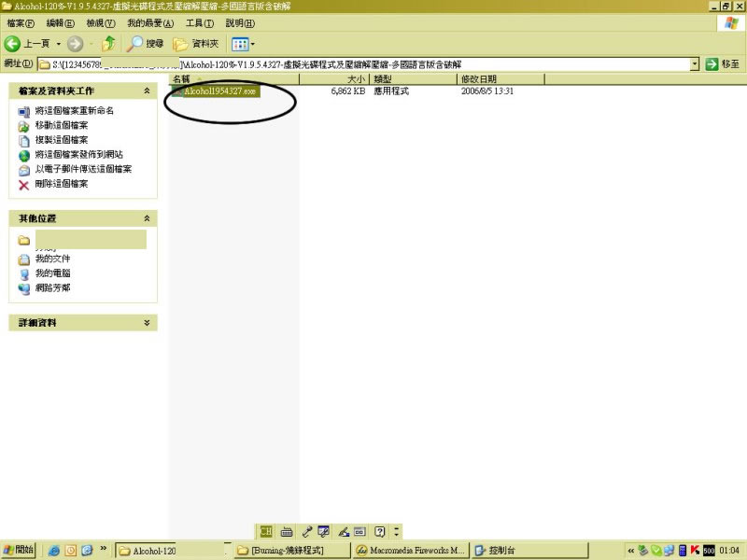Click the red K tray icon

[695, 551]
